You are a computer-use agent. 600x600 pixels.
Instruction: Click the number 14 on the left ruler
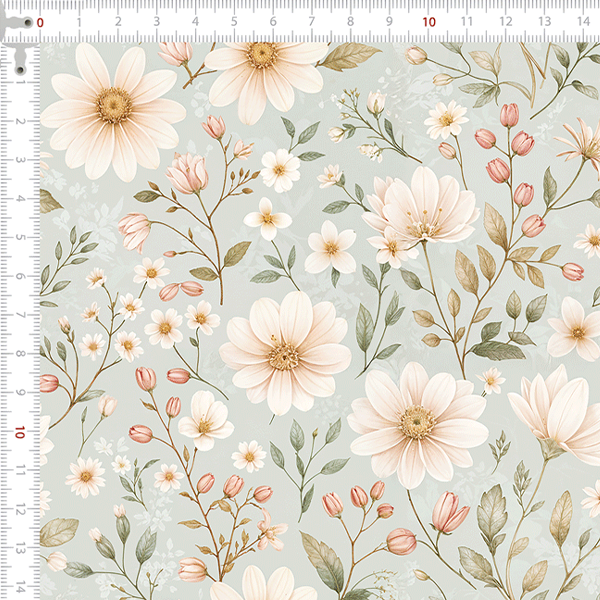(20, 587)
